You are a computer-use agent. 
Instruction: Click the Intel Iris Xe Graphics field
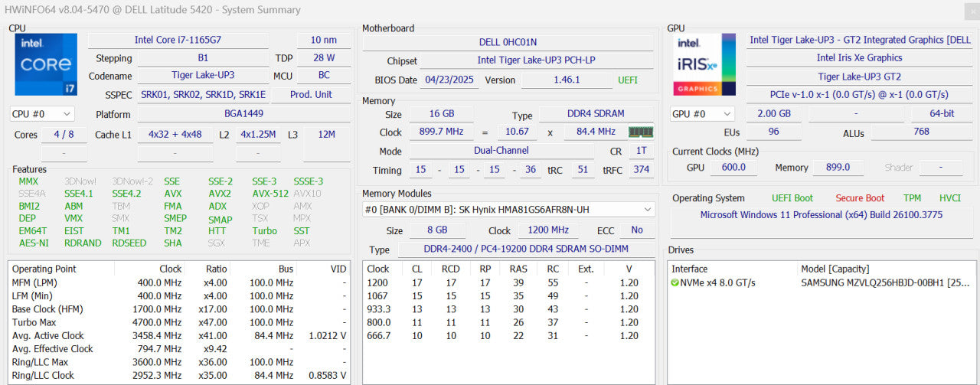(860, 57)
